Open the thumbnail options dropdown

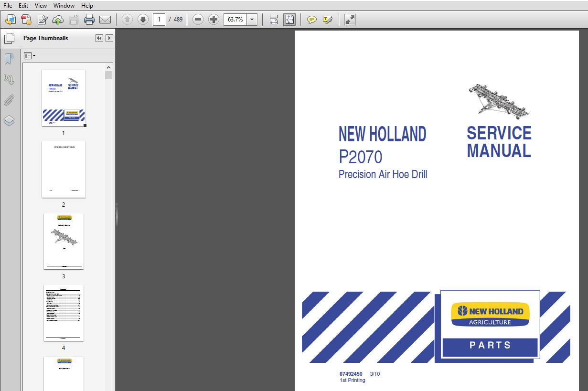(30, 56)
